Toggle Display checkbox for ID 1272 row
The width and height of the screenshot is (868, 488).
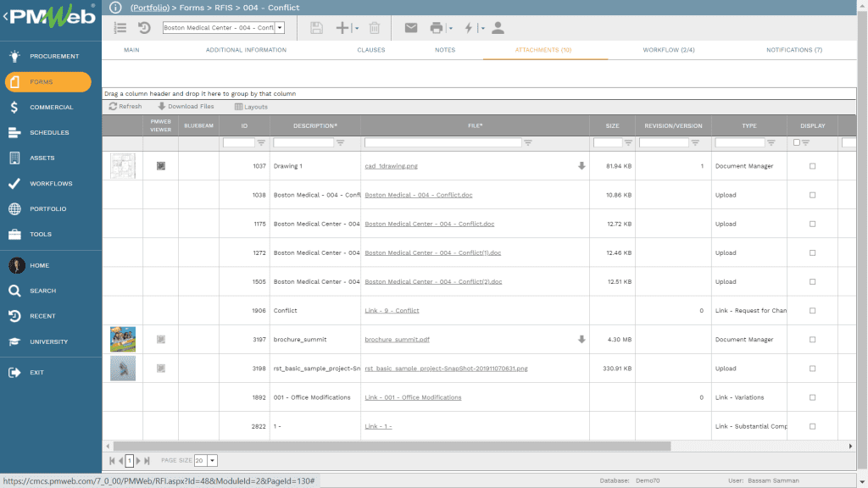pyautogui.click(x=813, y=252)
